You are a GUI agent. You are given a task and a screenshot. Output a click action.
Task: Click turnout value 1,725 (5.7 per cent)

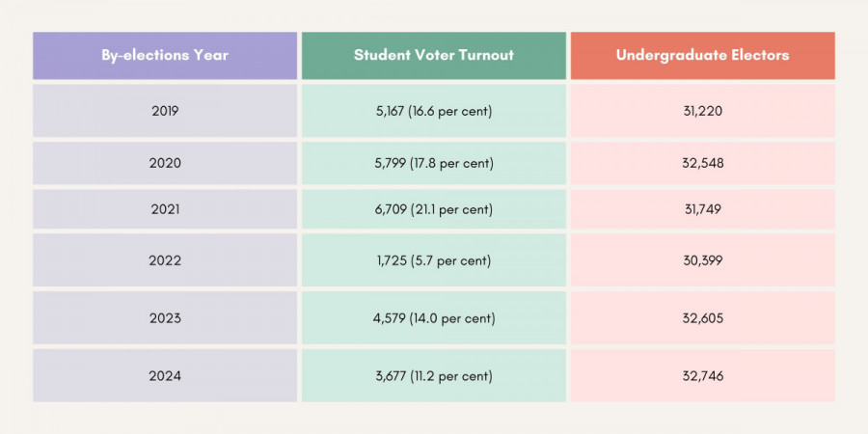(x=433, y=260)
